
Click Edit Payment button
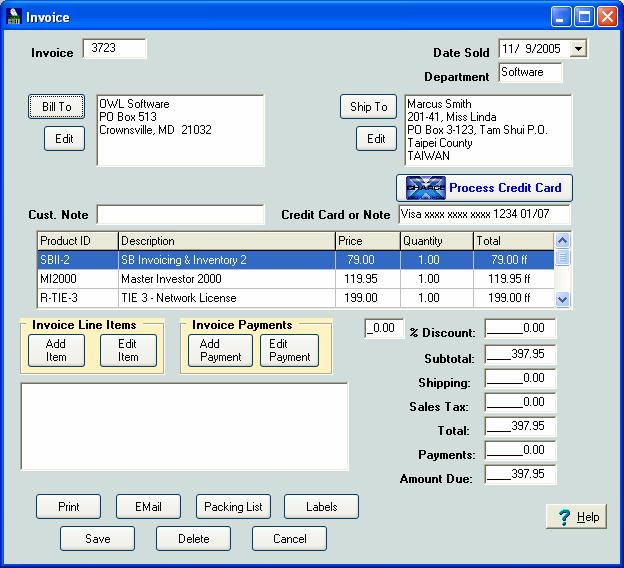coord(289,350)
